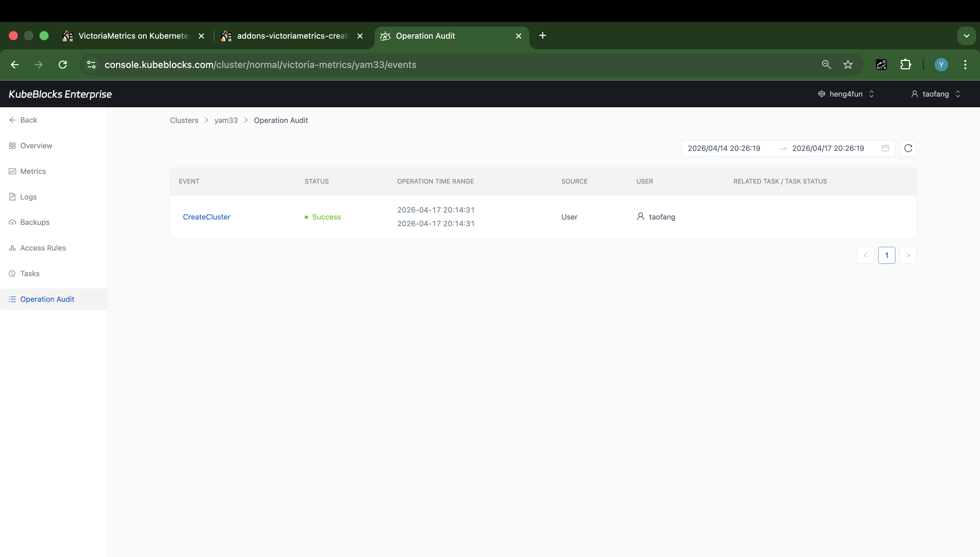Go Back in the sidebar
980x557 pixels.
click(23, 120)
